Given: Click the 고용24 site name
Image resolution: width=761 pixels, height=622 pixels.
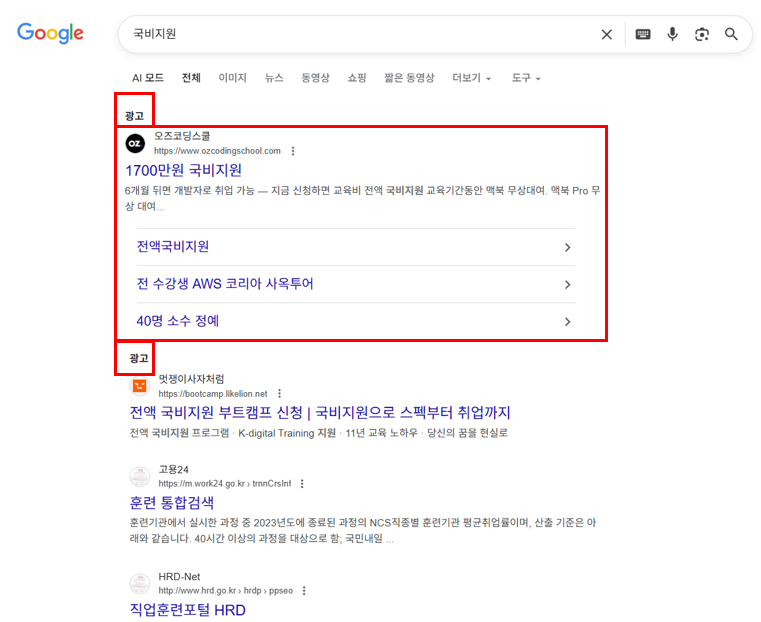Looking at the screenshot, I should click(173, 469).
